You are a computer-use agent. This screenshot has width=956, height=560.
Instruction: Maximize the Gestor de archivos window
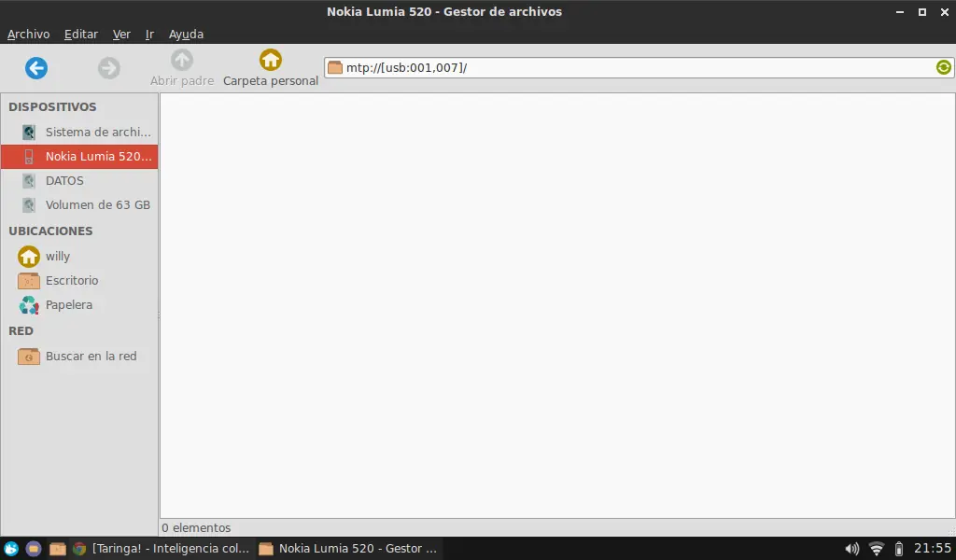(x=922, y=11)
